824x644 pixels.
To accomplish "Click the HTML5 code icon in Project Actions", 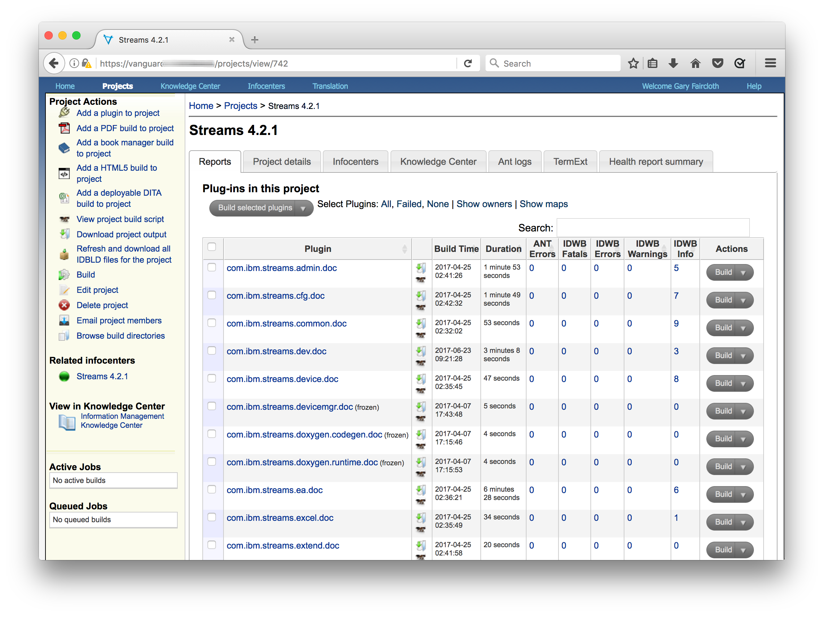I will point(64,173).
